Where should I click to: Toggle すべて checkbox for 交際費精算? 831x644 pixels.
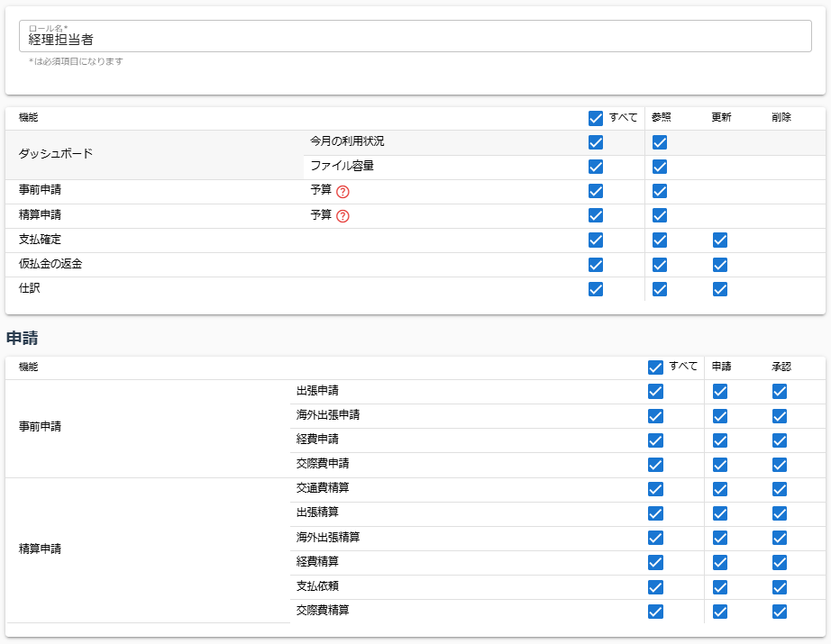[656, 612]
